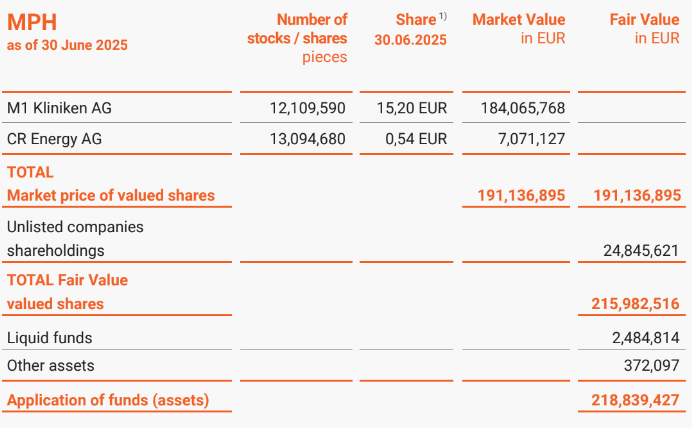Viewport: 692px width, 428px height.
Task: Click the 'as of 30 June 2025' subtitle
Action: coord(67,45)
